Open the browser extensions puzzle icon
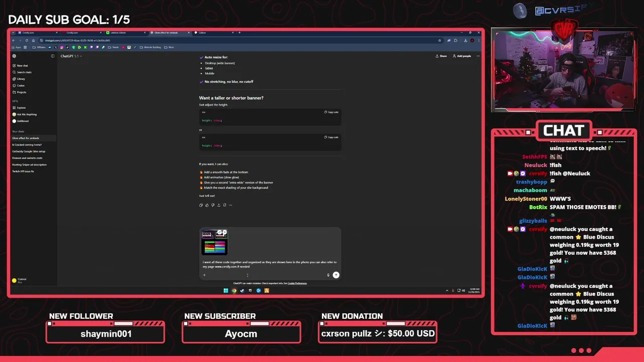Viewport: 644px width, 362px height. pos(456,40)
